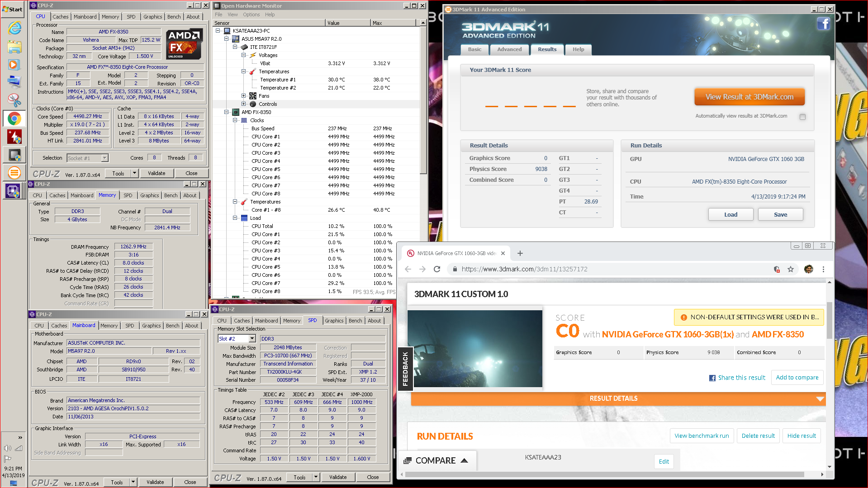Collapse the Load node
The width and height of the screenshot is (868, 488).
click(x=235, y=218)
